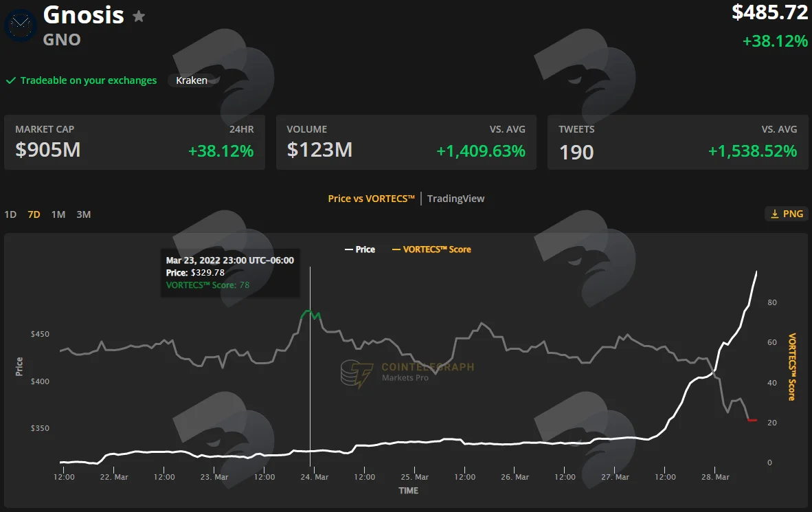Image resolution: width=812 pixels, height=512 pixels.
Task: Click the TIME axis title
Action: click(x=408, y=490)
